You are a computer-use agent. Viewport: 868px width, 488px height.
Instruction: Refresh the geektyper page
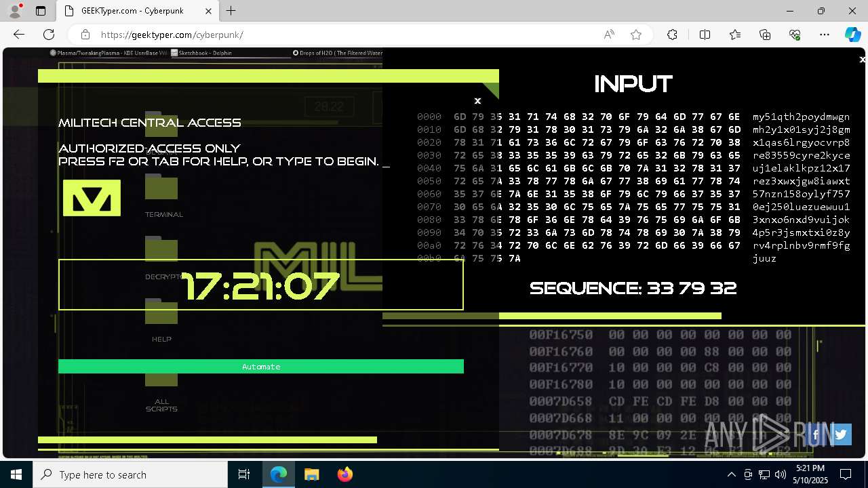click(49, 35)
